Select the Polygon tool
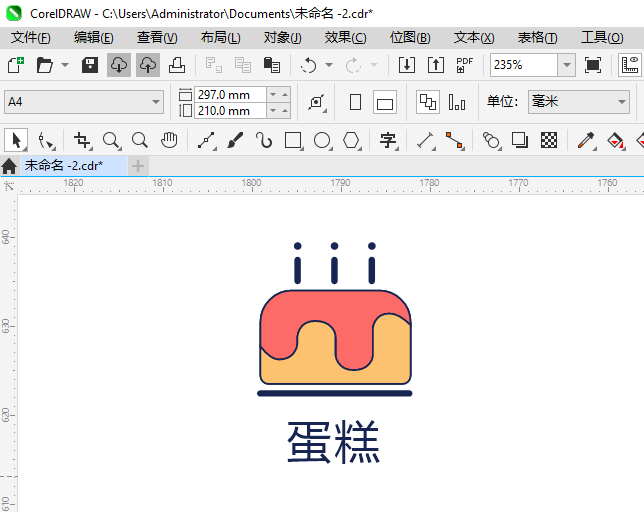644x512 pixels. tap(352, 140)
